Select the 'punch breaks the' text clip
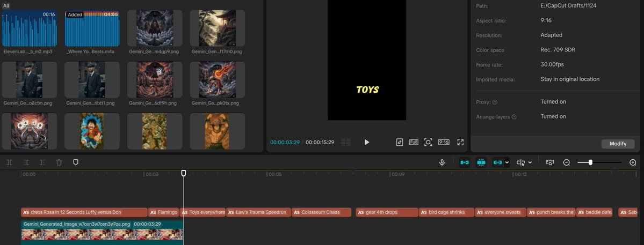Viewport: 644px width, 245px height. pyautogui.click(x=551, y=212)
